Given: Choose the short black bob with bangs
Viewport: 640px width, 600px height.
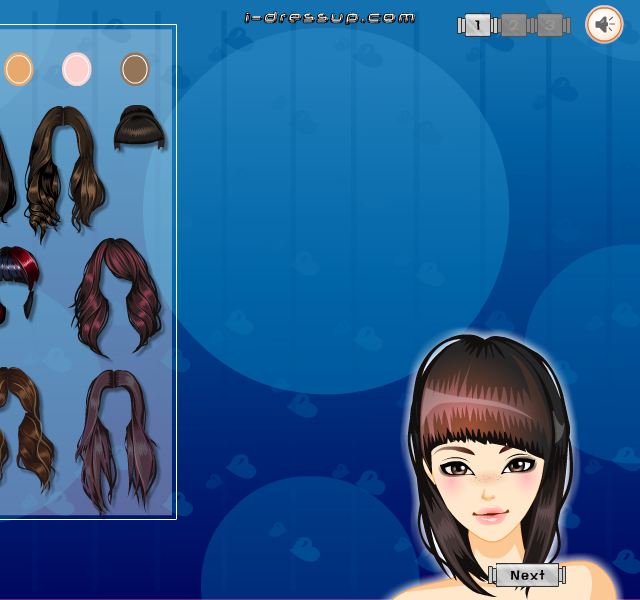Looking at the screenshot, I should click(139, 128).
